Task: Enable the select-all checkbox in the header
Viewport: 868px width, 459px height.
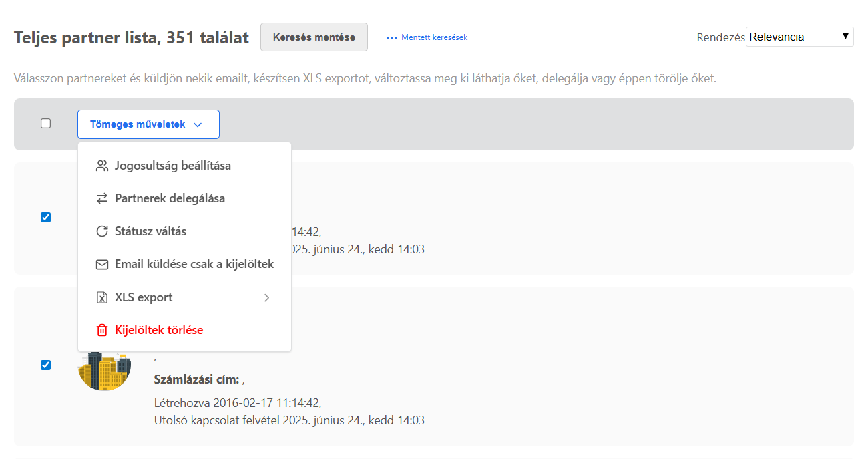Action: tap(45, 123)
